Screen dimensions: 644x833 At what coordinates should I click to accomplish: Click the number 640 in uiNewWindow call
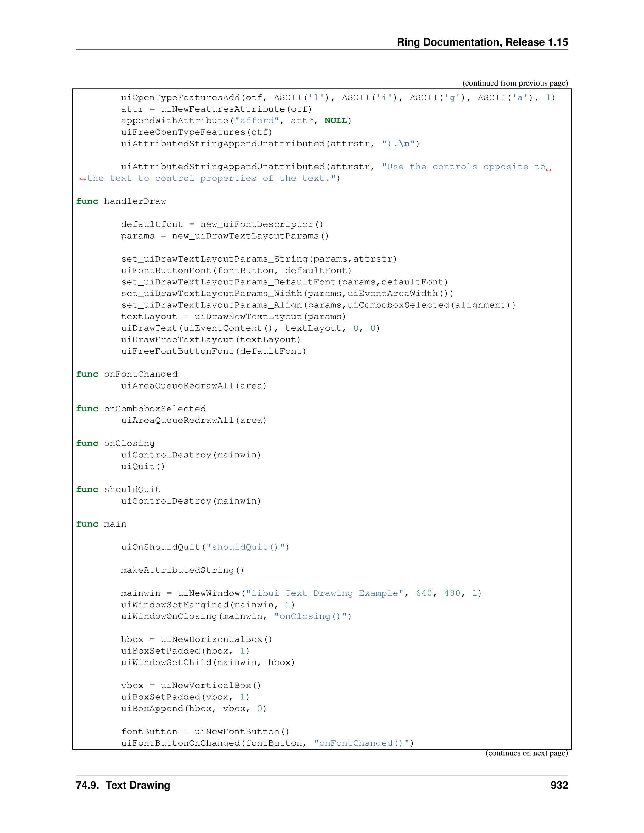(424, 593)
